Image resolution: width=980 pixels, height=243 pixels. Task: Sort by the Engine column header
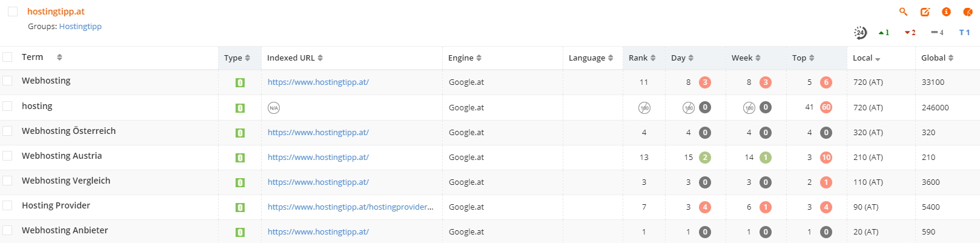pos(465,58)
